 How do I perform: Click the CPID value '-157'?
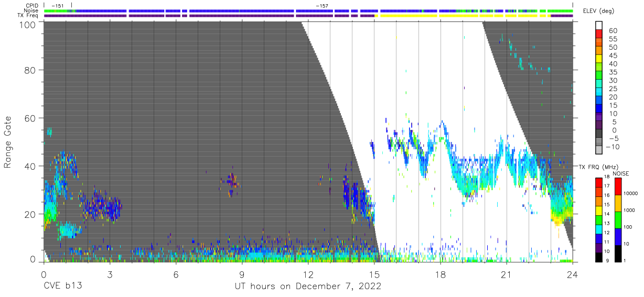pos(322,6)
